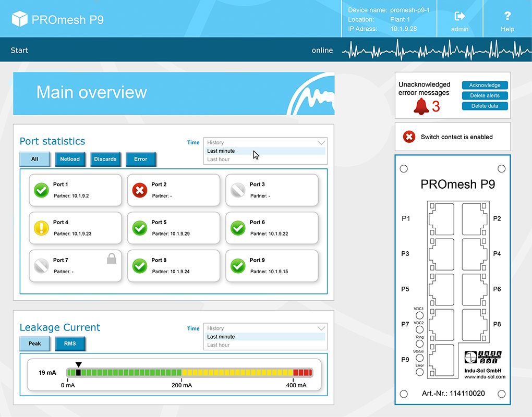
Task: Click the green check icon on Port 1
Action: coord(41,190)
